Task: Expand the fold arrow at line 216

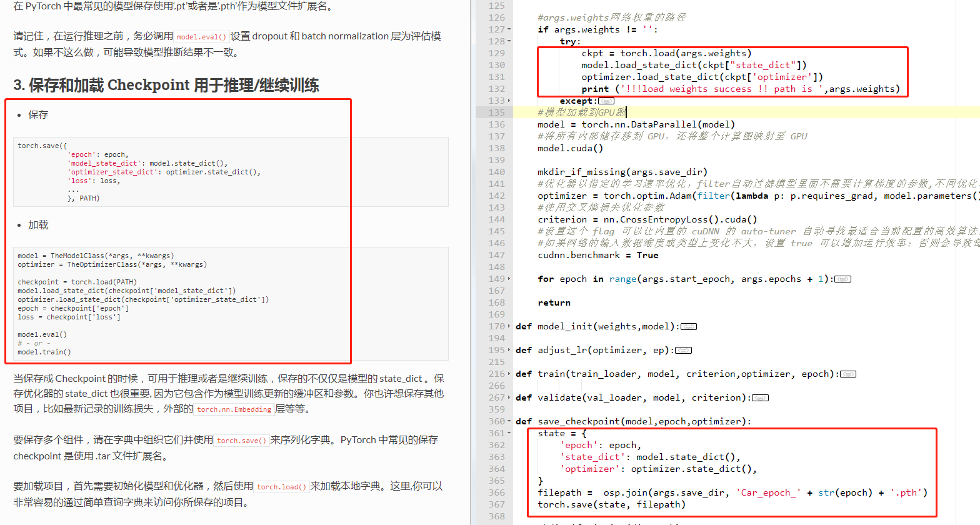Action: (x=509, y=374)
